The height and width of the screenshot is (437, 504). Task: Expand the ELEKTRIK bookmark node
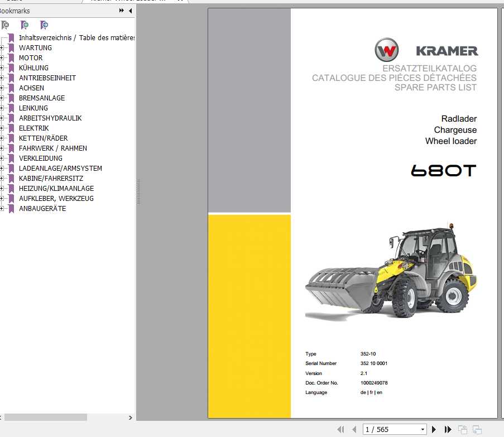[x=2, y=128]
